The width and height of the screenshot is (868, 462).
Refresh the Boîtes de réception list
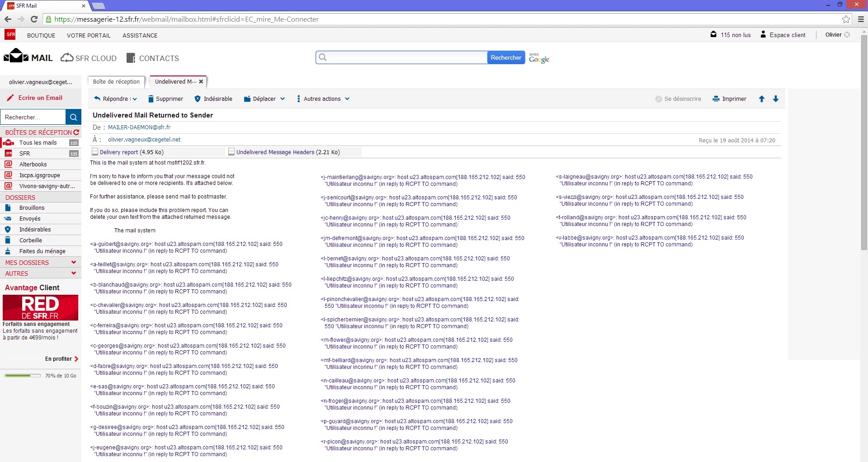pyautogui.click(x=76, y=132)
